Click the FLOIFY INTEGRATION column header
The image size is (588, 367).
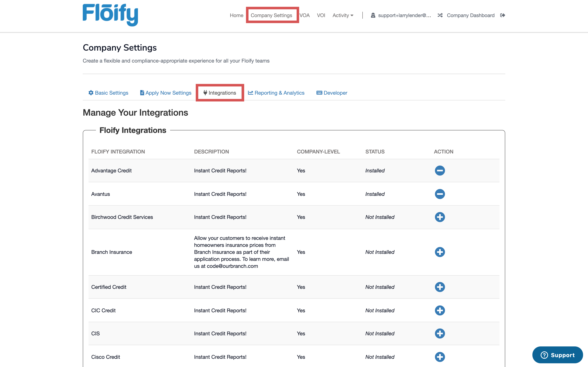click(x=118, y=151)
